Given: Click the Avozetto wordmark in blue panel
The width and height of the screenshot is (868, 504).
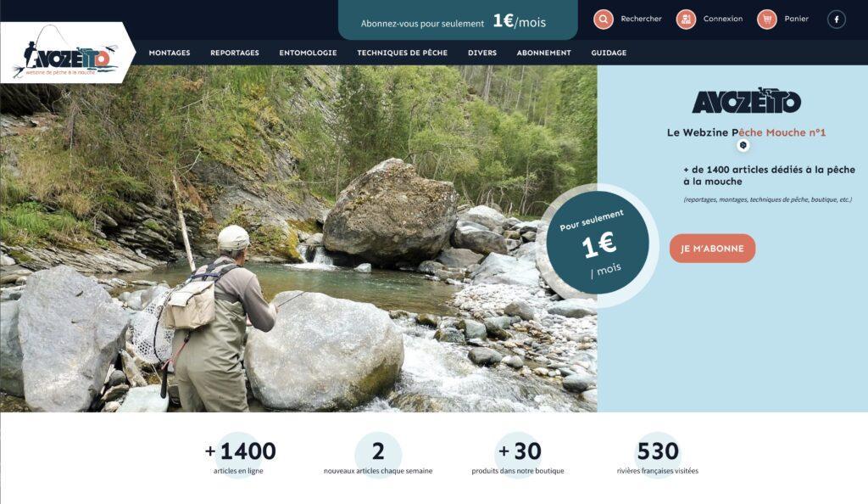Looking at the screenshot, I should click(x=746, y=101).
